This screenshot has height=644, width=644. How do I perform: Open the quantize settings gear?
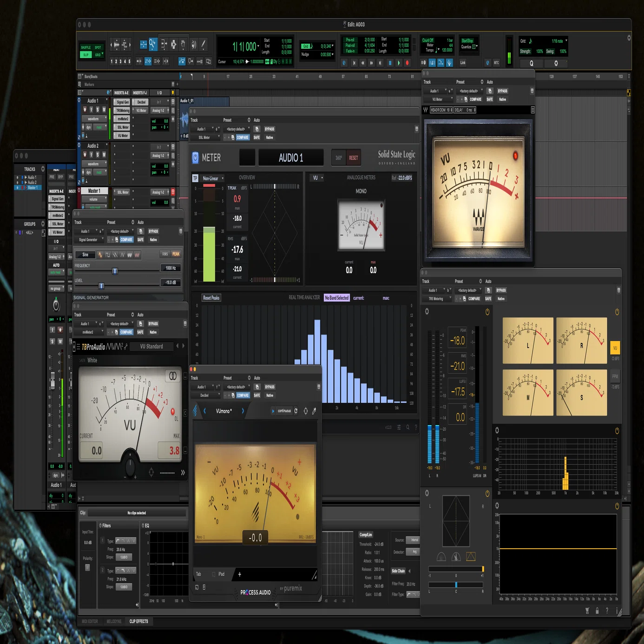tap(556, 63)
